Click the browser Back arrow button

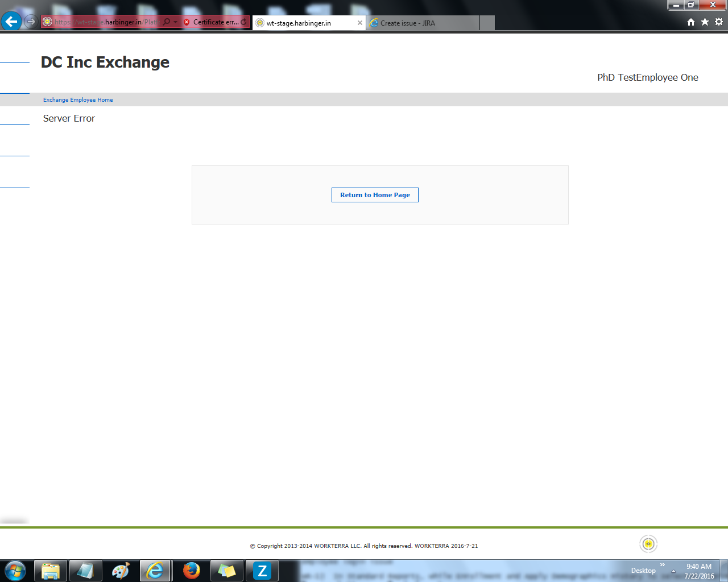point(11,22)
